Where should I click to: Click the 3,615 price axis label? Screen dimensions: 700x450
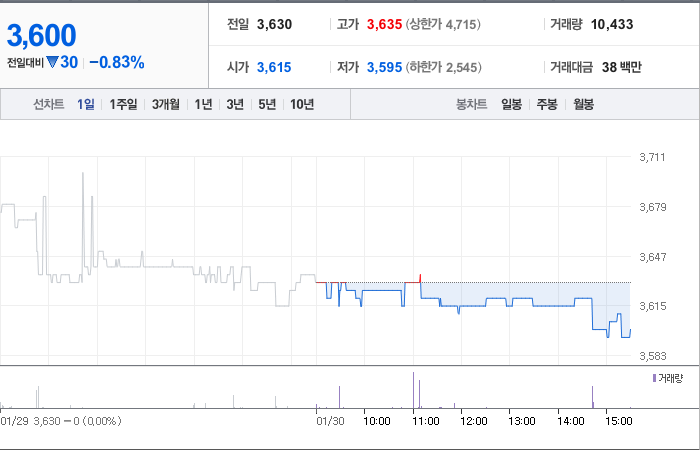point(653,306)
